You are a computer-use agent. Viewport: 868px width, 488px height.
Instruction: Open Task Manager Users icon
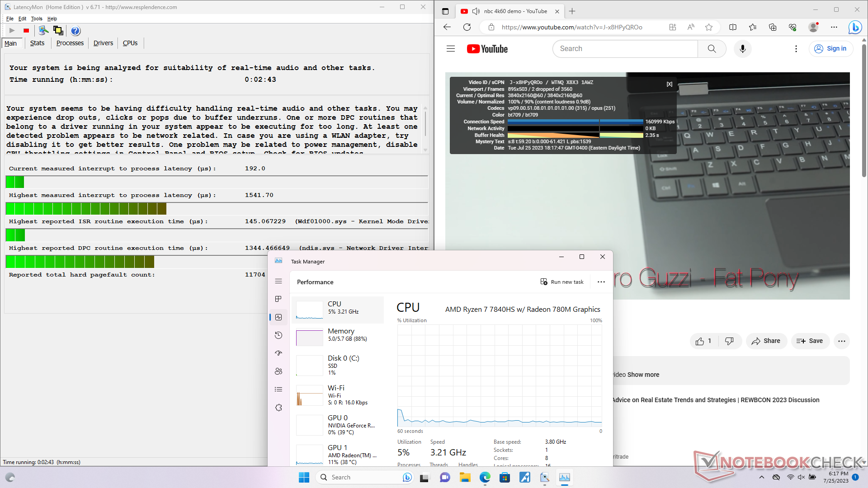click(x=278, y=371)
